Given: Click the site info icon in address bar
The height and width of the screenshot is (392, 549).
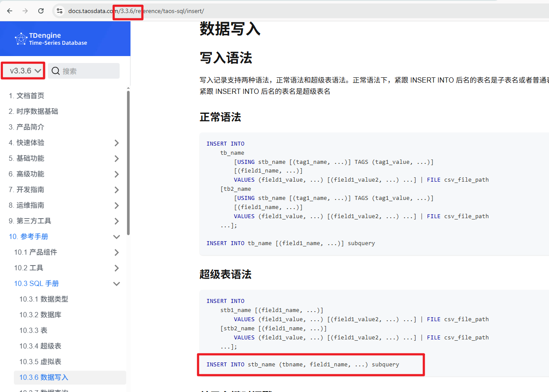Looking at the screenshot, I should (60, 11).
